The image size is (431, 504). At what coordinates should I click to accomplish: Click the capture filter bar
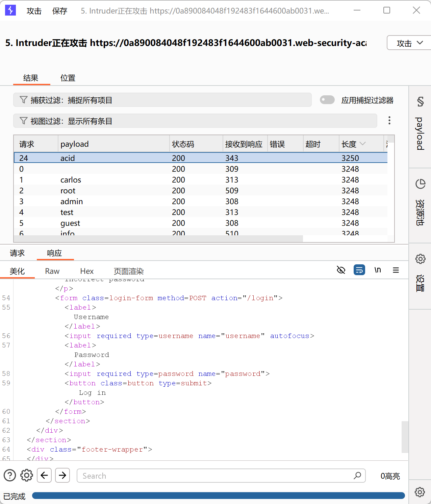[162, 100]
